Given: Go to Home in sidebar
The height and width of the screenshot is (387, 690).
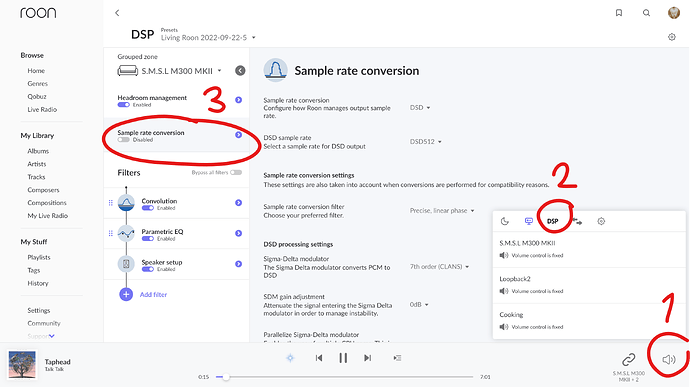Looking at the screenshot, I should (x=36, y=70).
